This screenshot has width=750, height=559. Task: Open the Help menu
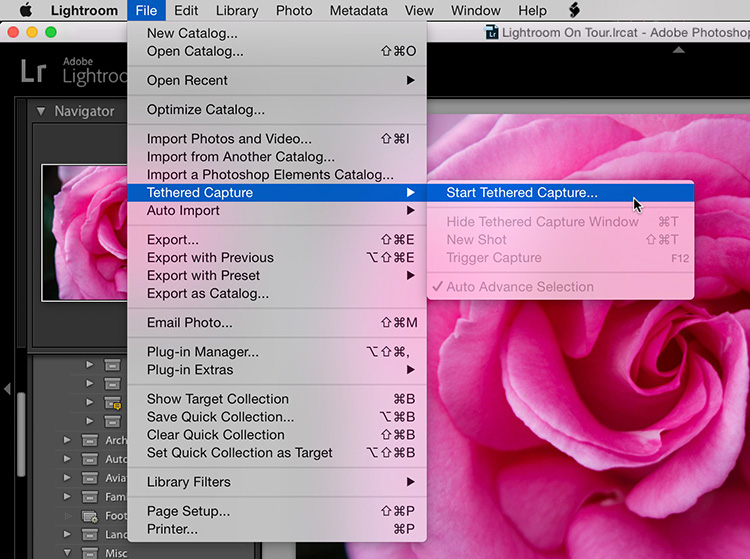pyautogui.click(x=532, y=10)
